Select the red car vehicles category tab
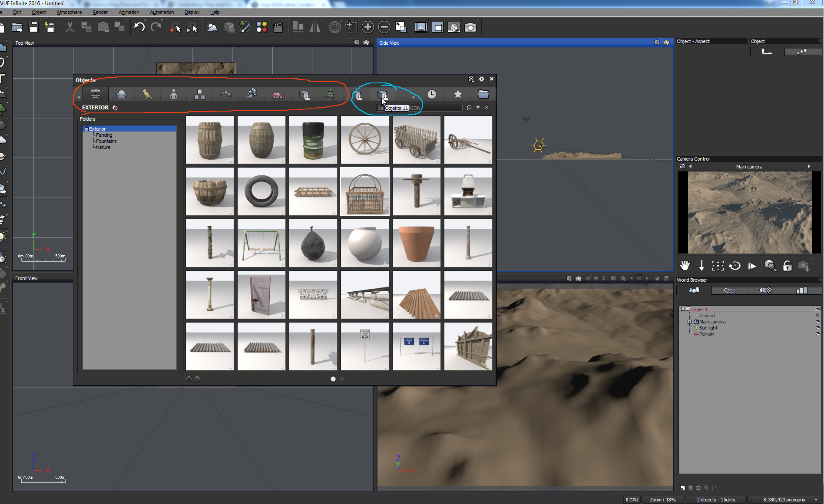This screenshot has width=824, height=504. pyautogui.click(x=278, y=95)
